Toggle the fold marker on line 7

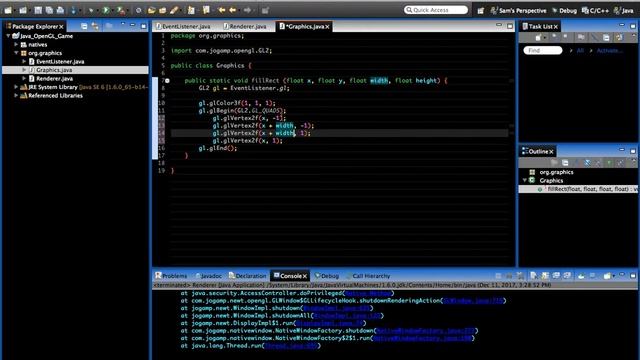tap(167, 81)
